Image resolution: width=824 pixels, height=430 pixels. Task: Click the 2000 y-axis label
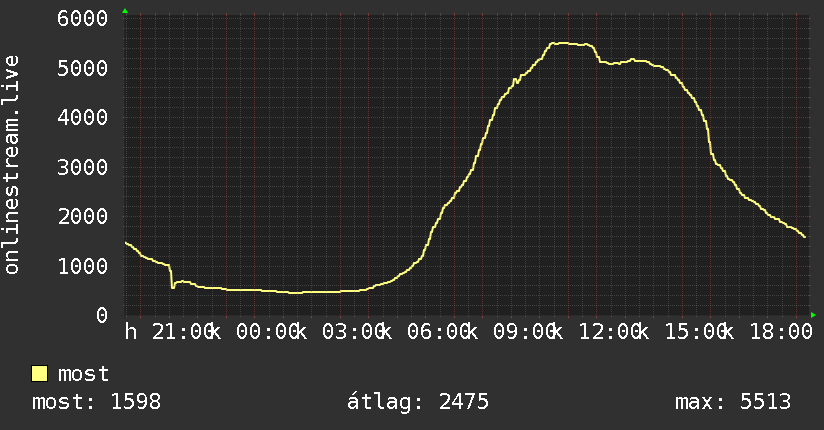point(83,217)
